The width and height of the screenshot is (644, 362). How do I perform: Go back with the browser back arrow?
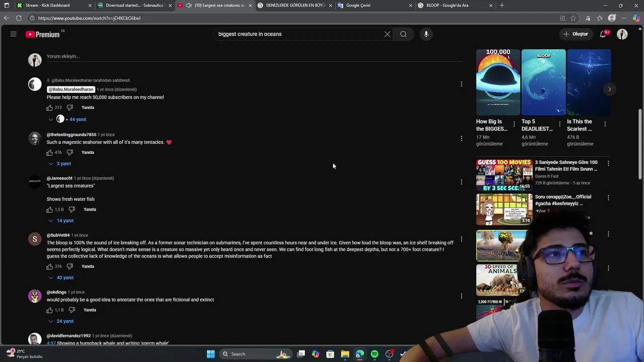pyautogui.click(x=6, y=18)
